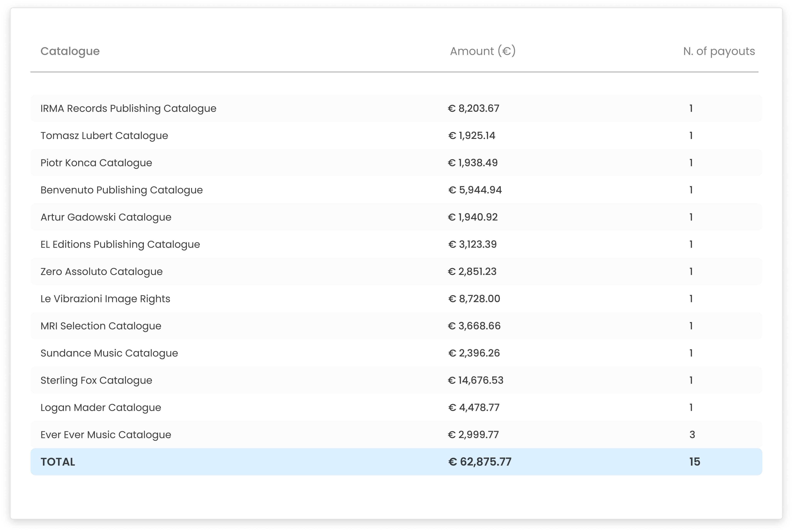Click payout count for Le Vibrazioni row

coord(691,299)
